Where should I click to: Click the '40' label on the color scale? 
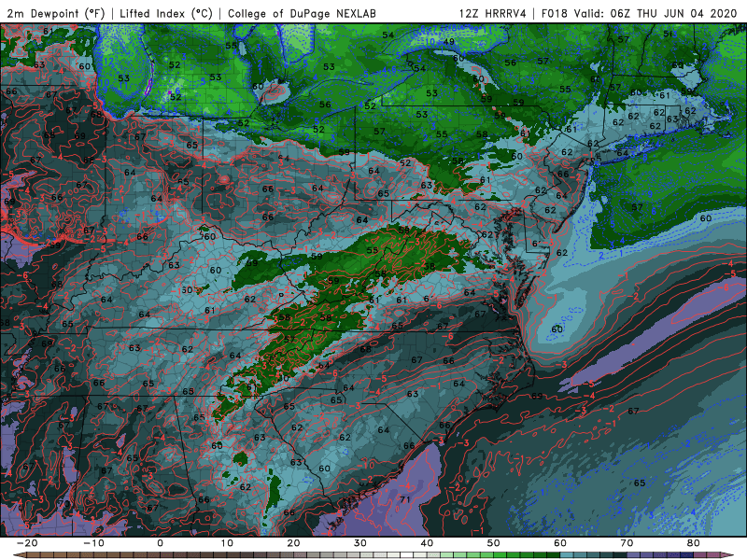(x=427, y=543)
